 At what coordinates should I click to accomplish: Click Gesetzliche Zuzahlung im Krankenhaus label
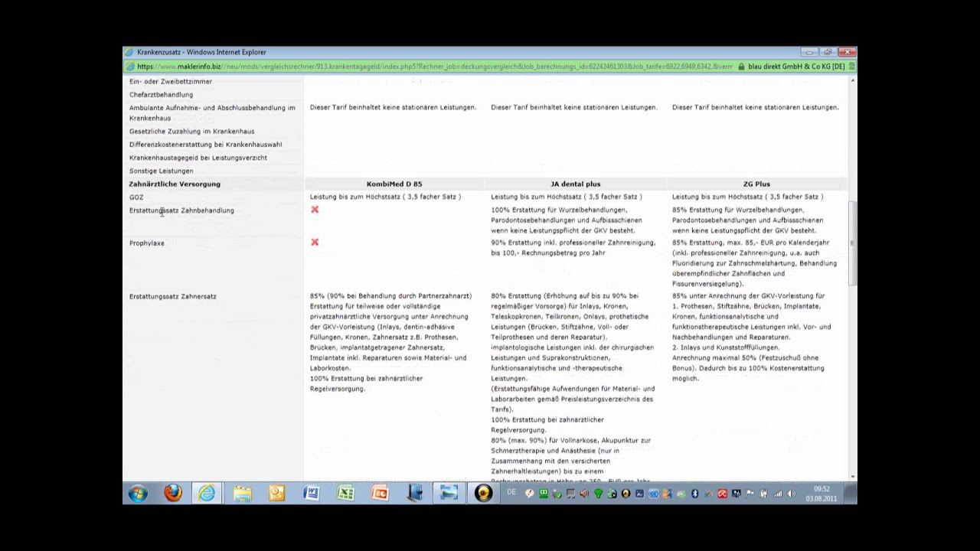[x=191, y=132]
